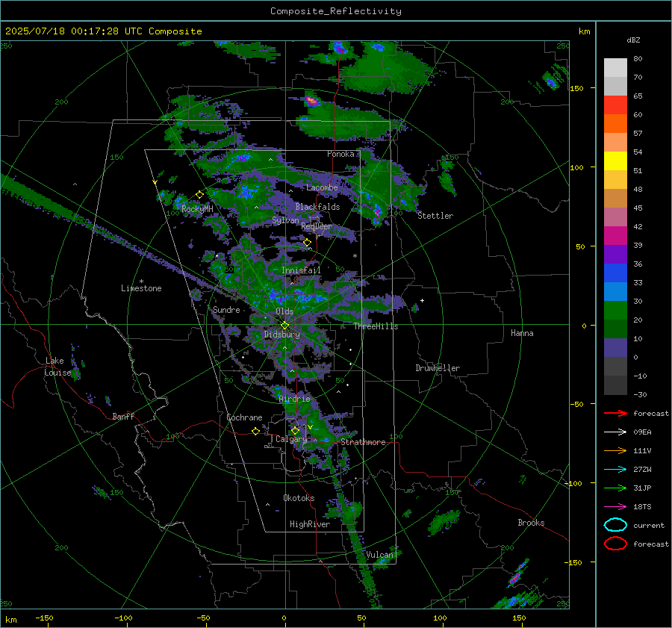Viewport: 672px width, 628px height.
Task: Click the red 60–65 dBZ color band
Action: click(x=615, y=105)
